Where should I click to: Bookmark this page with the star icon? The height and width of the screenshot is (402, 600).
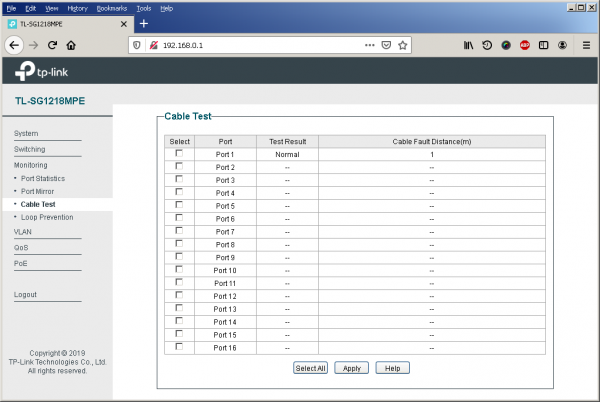402,45
